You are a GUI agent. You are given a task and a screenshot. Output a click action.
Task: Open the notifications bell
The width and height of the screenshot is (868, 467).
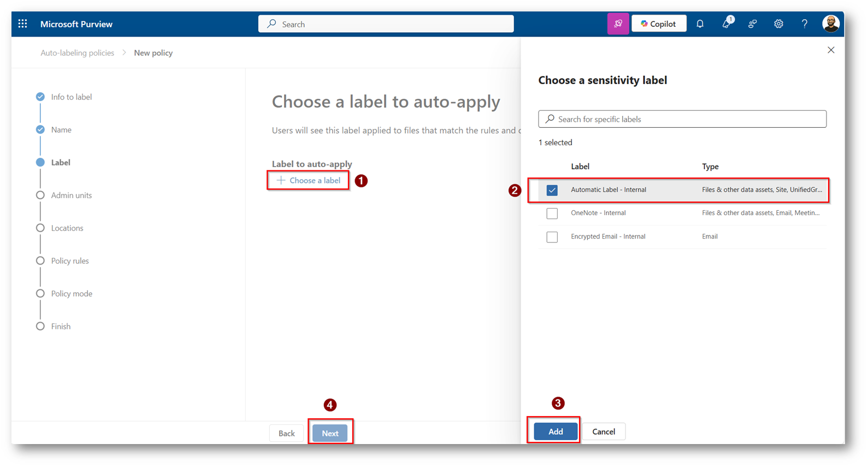(700, 24)
